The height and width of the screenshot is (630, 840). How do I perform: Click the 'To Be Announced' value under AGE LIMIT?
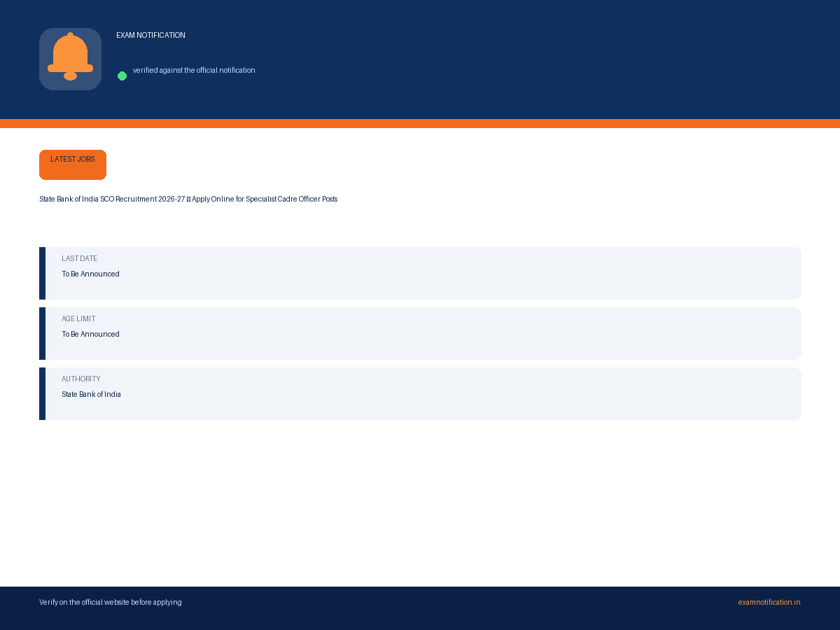point(90,335)
